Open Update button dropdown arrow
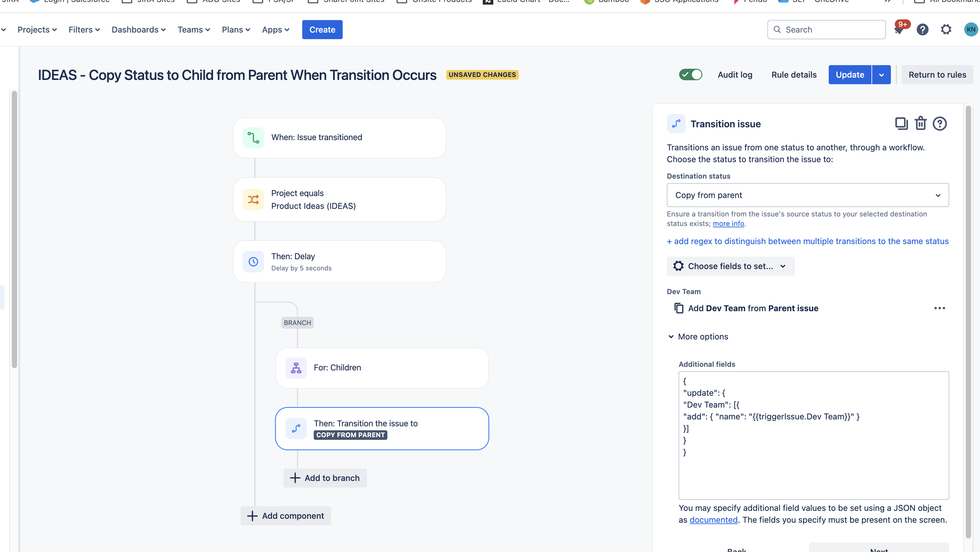The height and width of the screenshot is (552, 980). coord(881,75)
